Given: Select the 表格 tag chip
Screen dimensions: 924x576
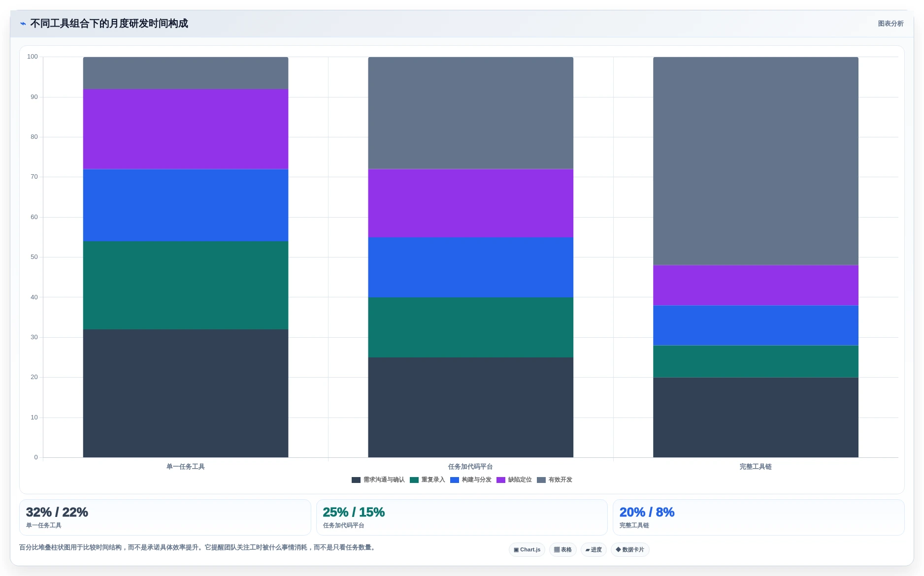Looking at the screenshot, I should click(x=563, y=550).
